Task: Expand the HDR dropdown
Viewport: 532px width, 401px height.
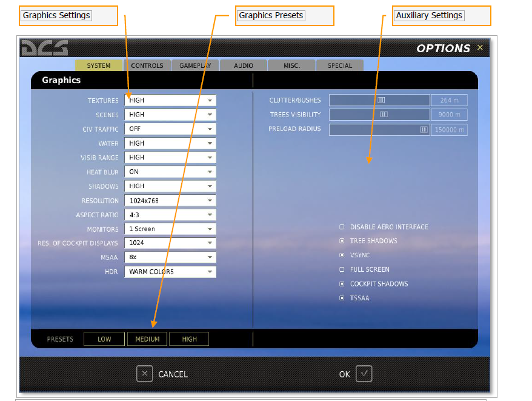Action: coord(170,272)
